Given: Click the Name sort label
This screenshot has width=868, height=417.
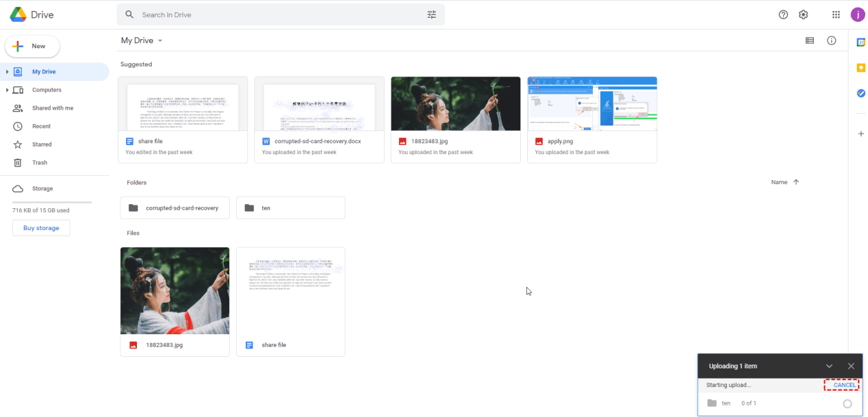Looking at the screenshot, I should pos(779,182).
